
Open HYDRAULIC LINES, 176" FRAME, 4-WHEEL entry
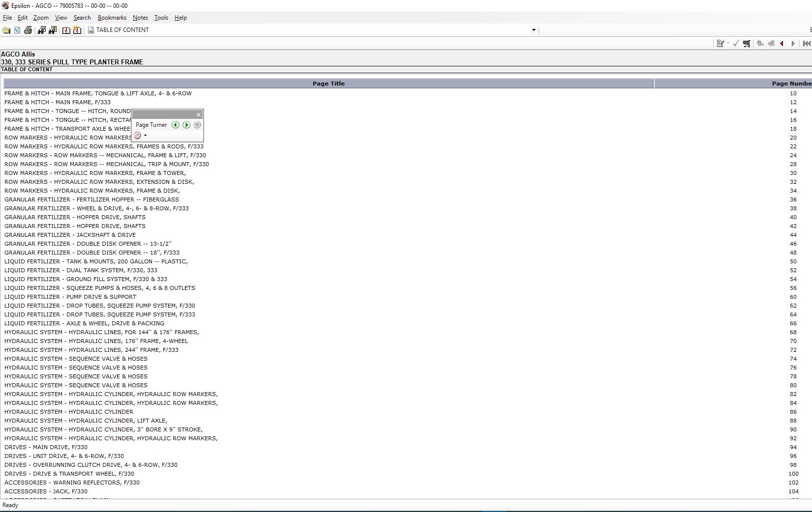click(x=96, y=341)
